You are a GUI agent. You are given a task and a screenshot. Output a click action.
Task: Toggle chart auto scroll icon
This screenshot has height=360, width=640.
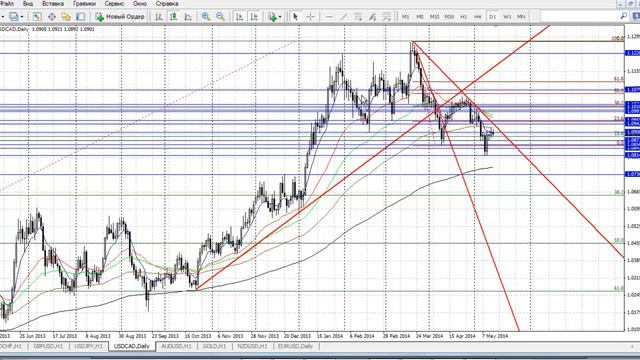[240, 17]
